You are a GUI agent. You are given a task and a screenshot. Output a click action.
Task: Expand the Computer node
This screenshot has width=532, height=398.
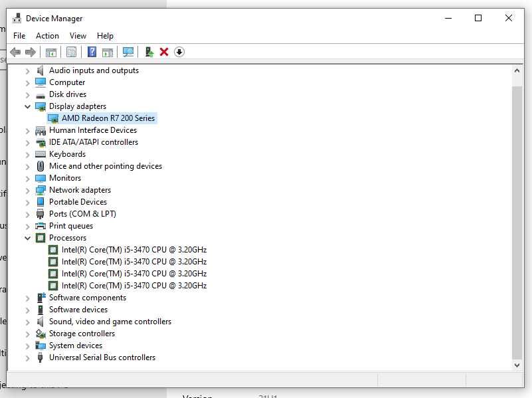[27, 83]
